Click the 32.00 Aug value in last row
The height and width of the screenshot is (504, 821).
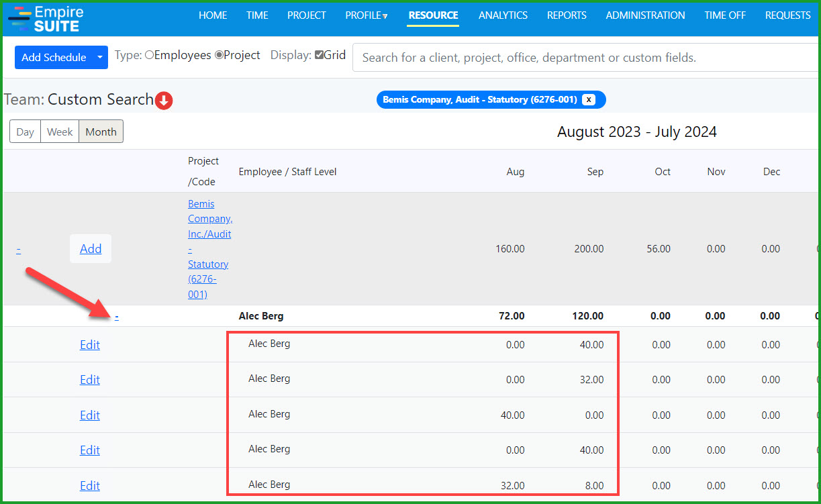click(513, 486)
